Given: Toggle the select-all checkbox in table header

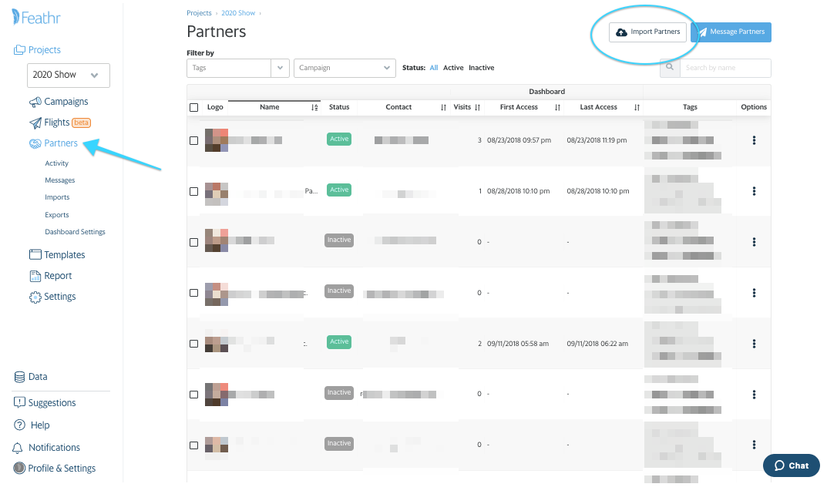Looking at the screenshot, I should pyautogui.click(x=194, y=108).
